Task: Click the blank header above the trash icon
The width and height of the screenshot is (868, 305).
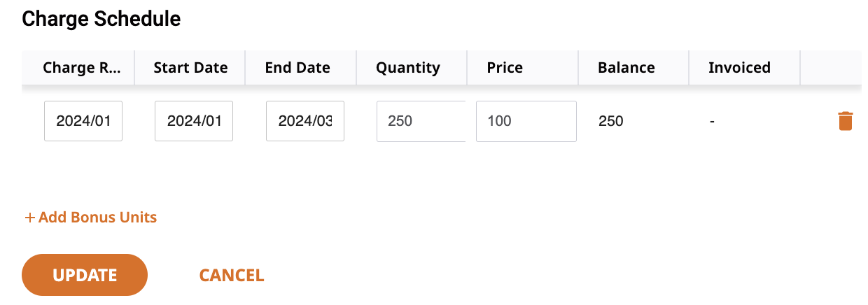Action: [x=831, y=68]
